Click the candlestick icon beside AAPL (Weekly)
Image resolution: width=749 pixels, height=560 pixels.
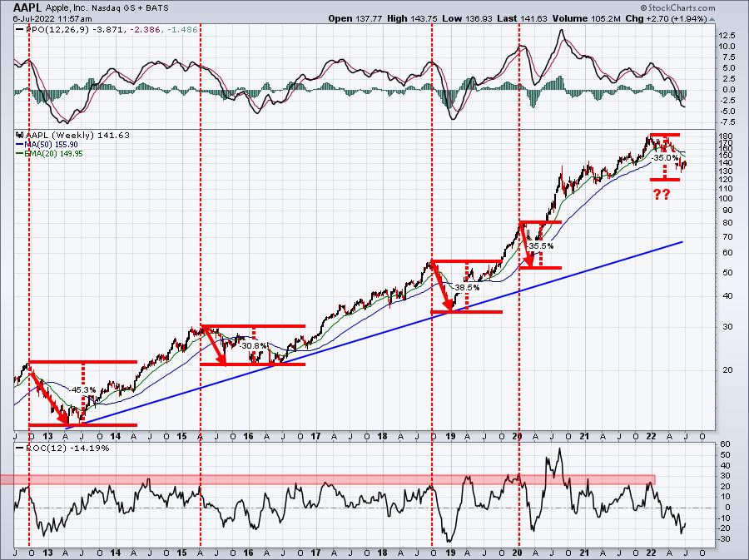click(x=20, y=136)
